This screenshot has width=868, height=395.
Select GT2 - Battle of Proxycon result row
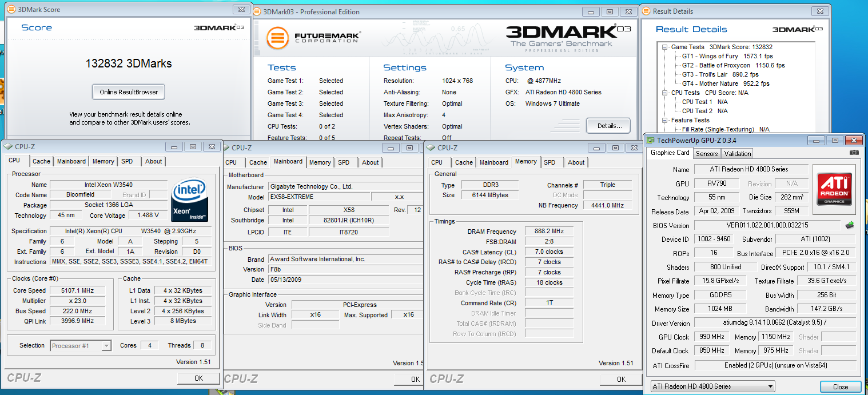point(734,65)
